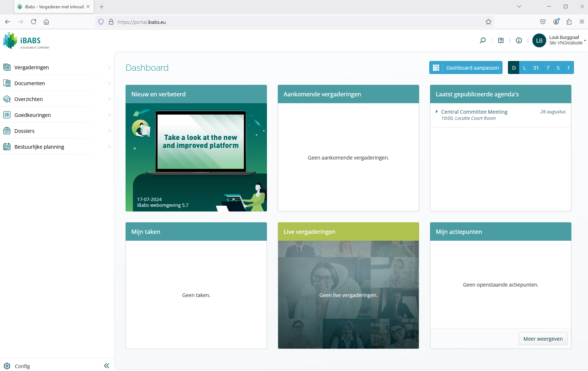
Task: Open the Documenten sidebar icon
Action: tap(7, 83)
